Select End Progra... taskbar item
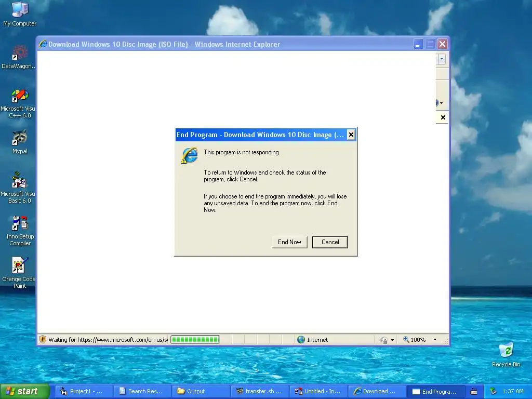Viewport: 532px width, 399px height. point(436,392)
